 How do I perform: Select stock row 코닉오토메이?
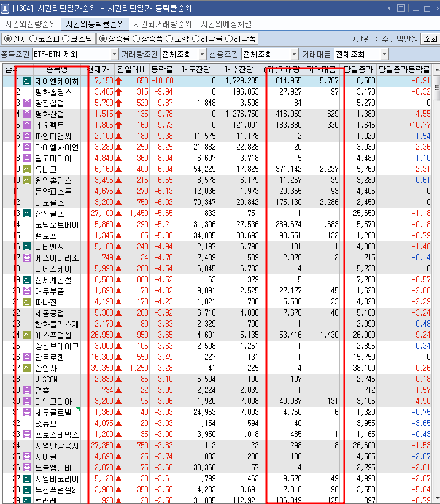pos(217,224)
